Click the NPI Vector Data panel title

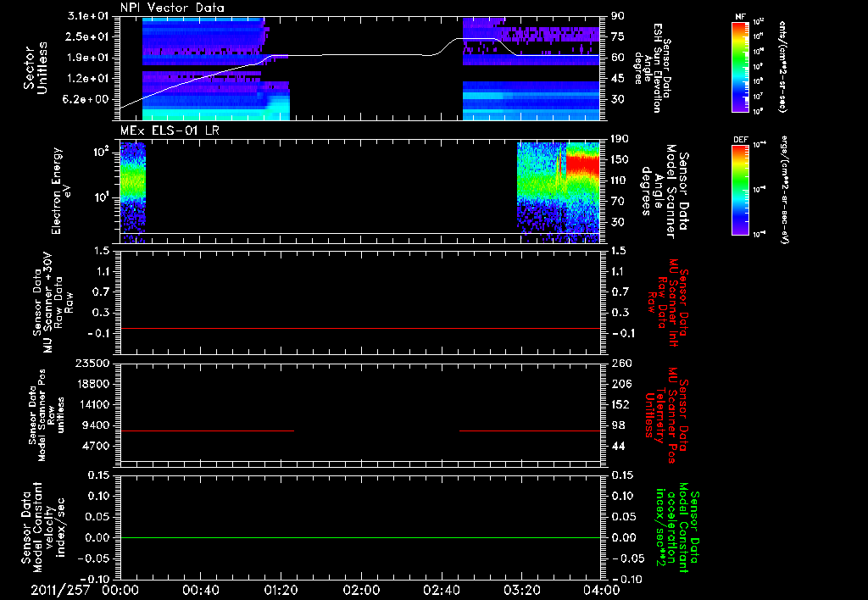click(x=172, y=8)
